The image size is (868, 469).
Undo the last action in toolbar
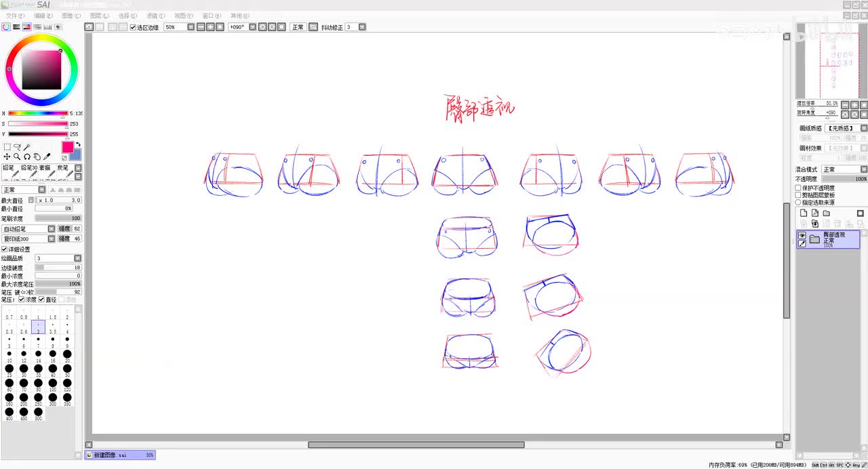[x=89, y=27]
